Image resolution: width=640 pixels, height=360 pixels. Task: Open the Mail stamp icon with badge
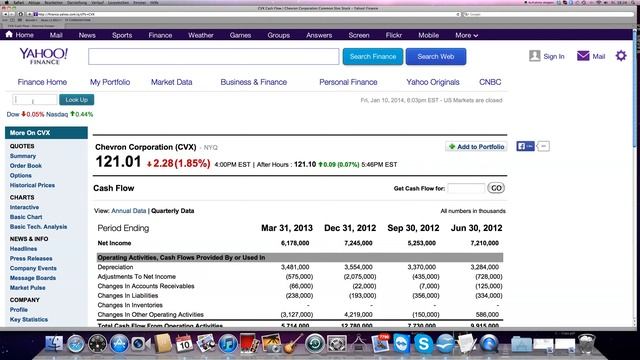pos(380,343)
